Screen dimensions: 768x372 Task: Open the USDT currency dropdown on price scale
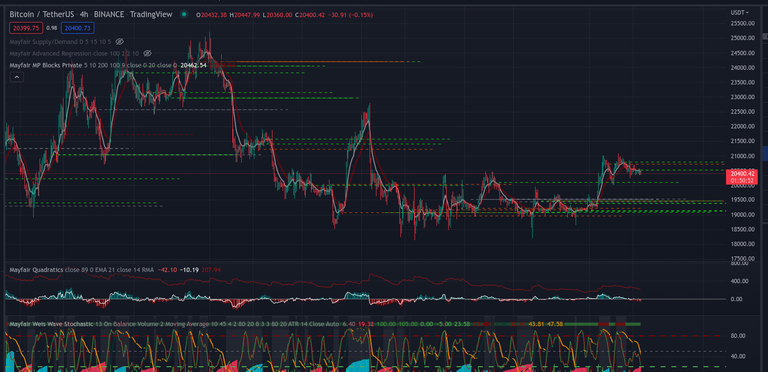tap(739, 13)
